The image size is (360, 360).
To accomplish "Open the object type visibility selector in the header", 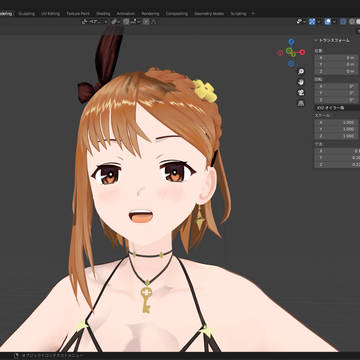I will [301, 22].
